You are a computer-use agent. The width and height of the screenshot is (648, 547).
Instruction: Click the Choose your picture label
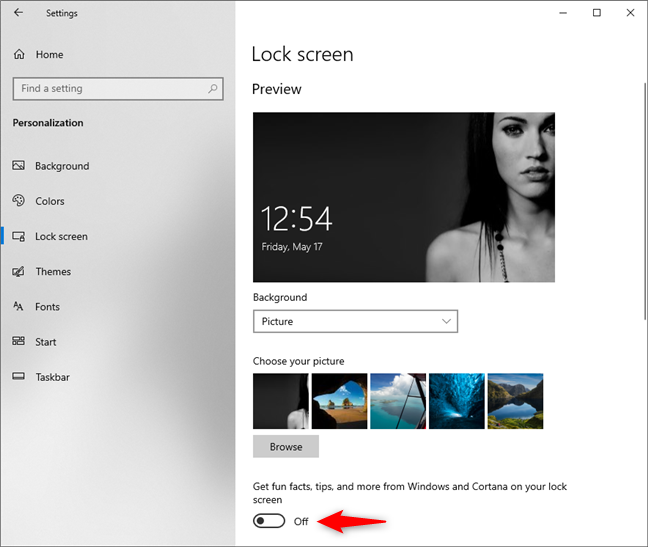(298, 361)
